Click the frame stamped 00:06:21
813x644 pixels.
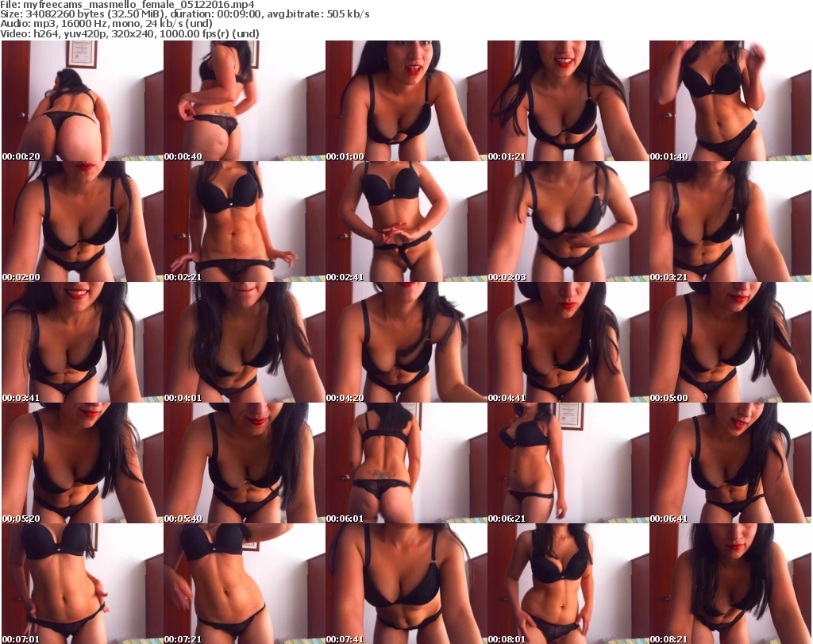[x=568, y=463]
